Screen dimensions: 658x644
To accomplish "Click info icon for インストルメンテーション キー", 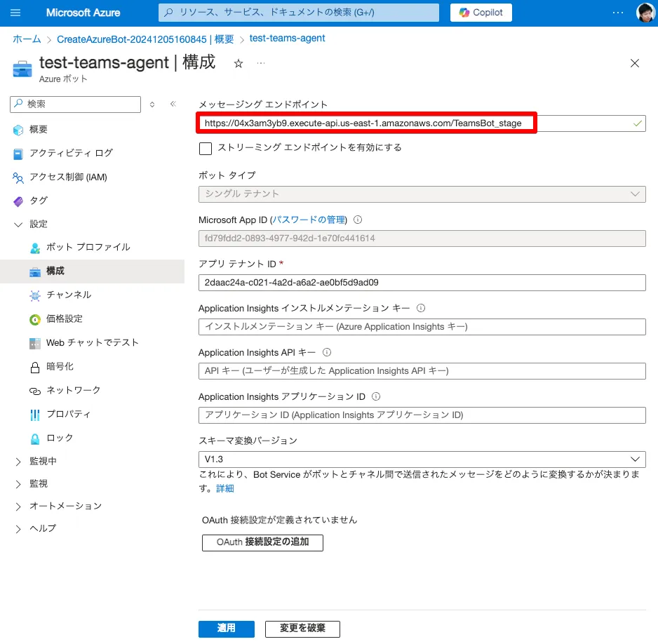I will tap(421, 308).
